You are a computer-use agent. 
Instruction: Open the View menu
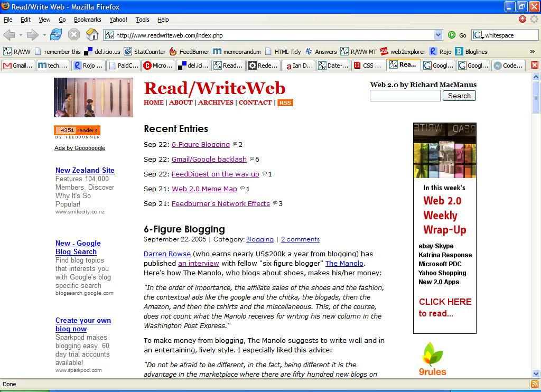[44, 20]
